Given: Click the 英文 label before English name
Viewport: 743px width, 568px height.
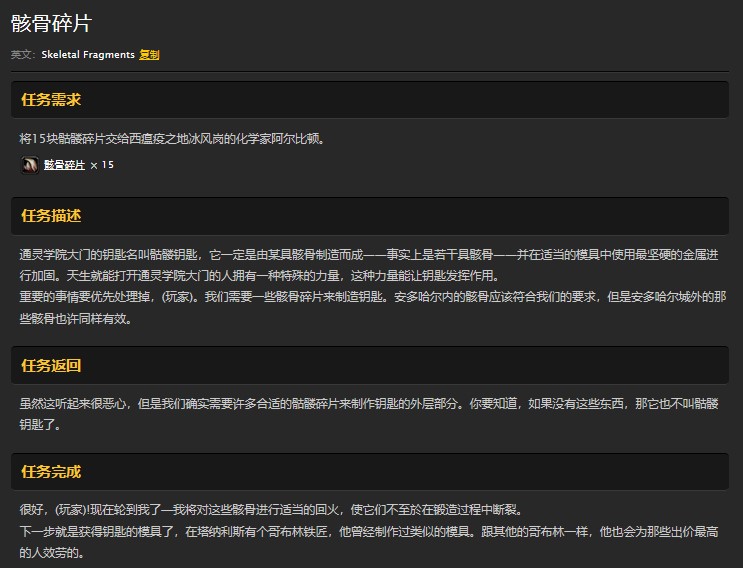Looking at the screenshot, I should point(23,55).
